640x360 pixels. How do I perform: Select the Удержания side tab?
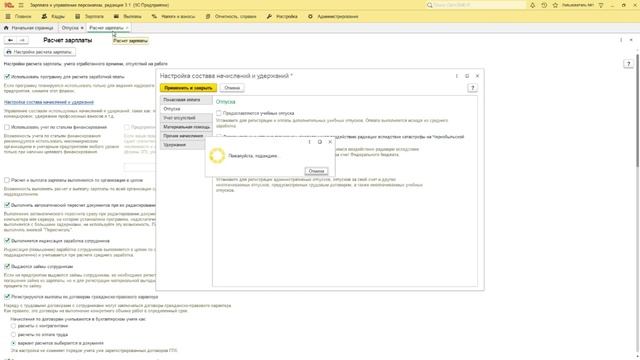pos(186,145)
